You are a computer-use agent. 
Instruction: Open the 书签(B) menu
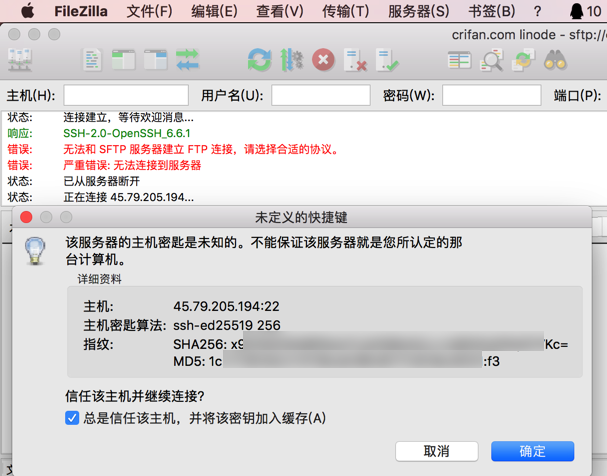click(x=492, y=11)
